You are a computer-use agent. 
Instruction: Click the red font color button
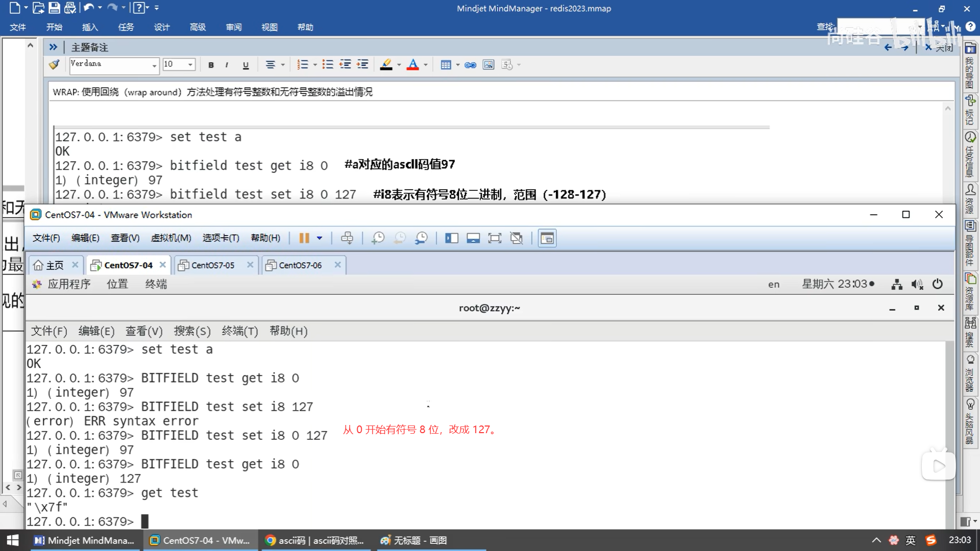(x=413, y=65)
